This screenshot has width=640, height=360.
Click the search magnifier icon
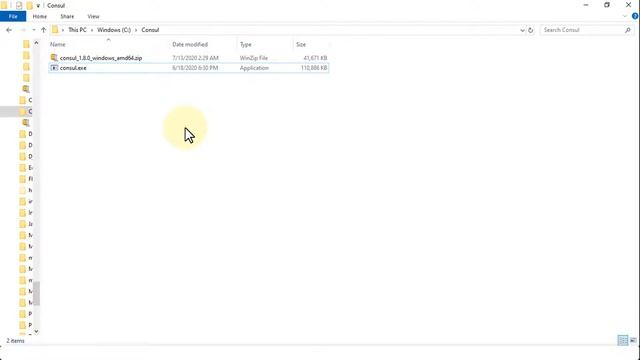point(628,30)
